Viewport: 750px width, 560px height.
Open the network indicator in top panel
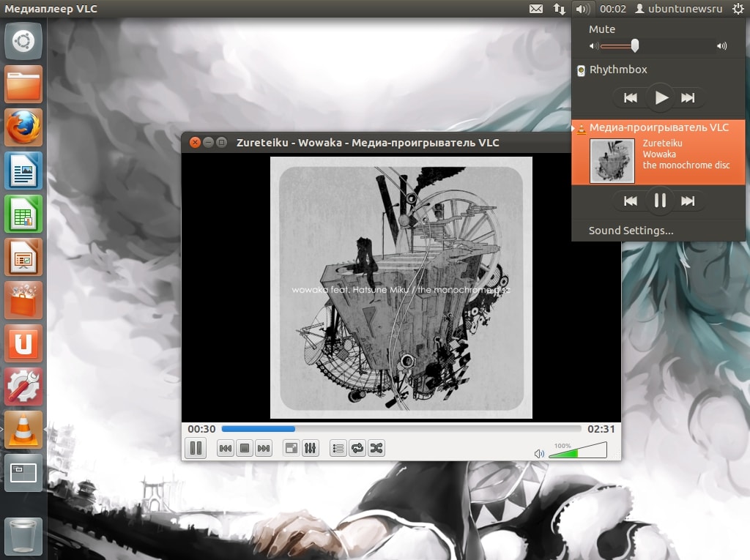(559, 9)
